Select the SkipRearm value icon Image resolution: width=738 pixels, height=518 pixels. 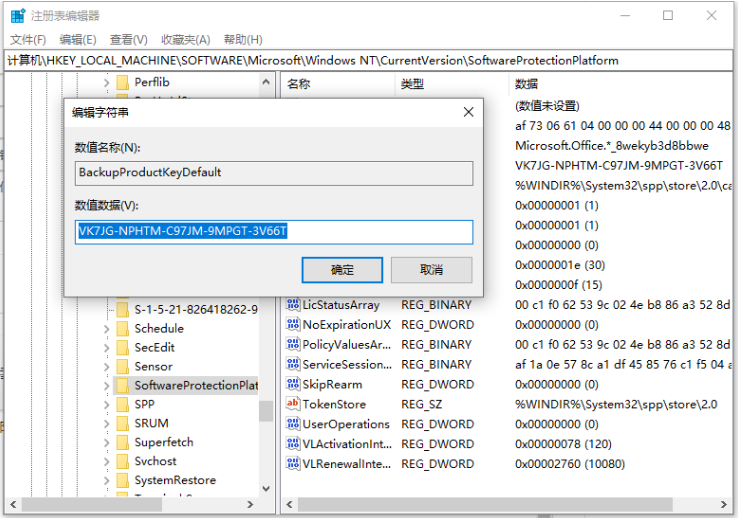click(293, 385)
